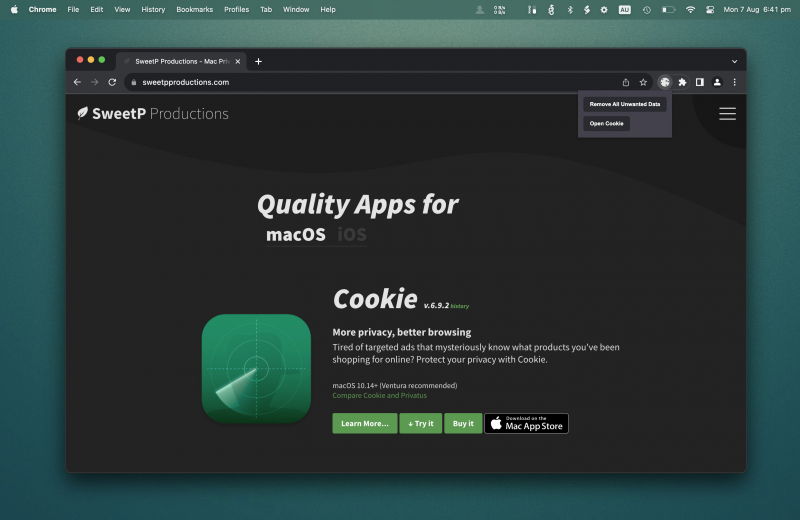800x520 pixels.
Task: Open the Edit menu
Action: [96, 9]
